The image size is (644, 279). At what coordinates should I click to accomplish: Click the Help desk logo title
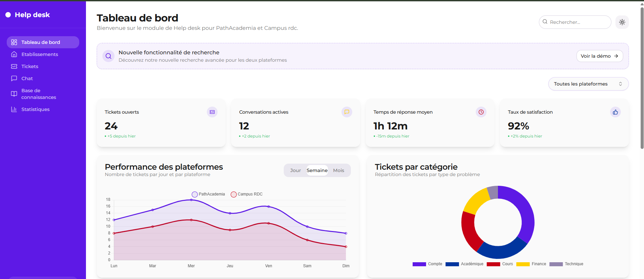(x=32, y=15)
